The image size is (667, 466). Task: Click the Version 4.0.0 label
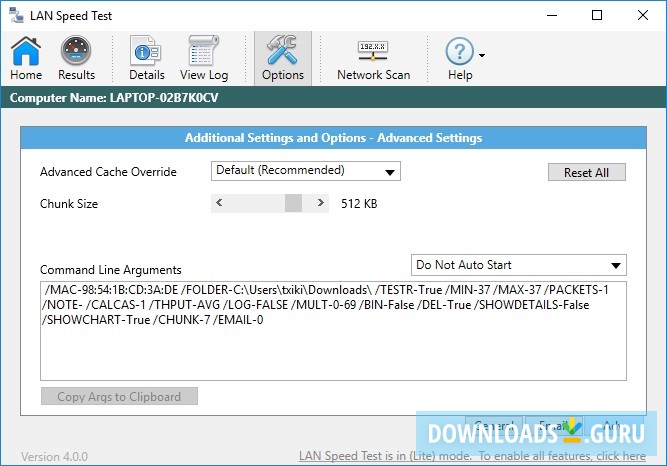pos(54,457)
